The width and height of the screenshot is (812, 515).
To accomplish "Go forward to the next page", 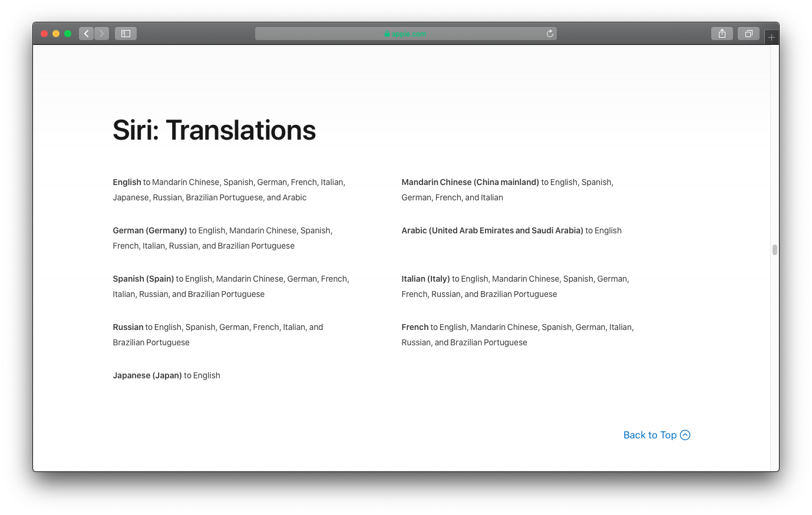I will coord(101,34).
